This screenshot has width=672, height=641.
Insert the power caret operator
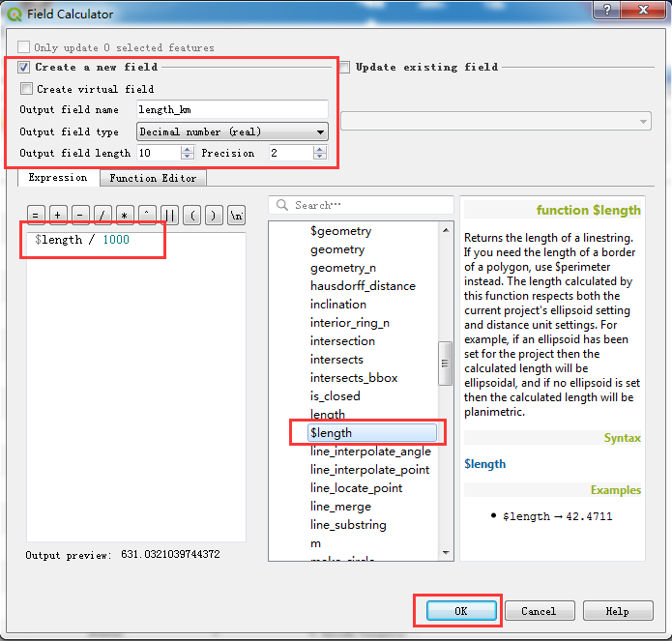point(147,215)
